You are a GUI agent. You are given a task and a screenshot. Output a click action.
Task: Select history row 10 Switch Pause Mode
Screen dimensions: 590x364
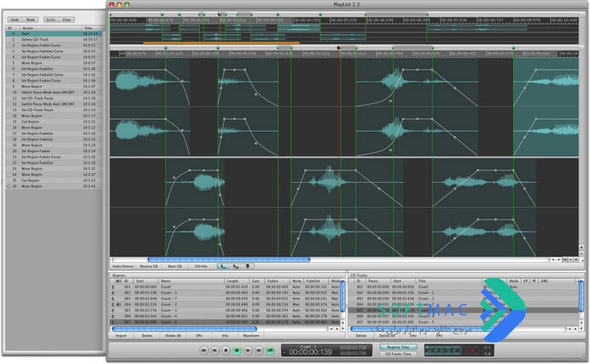click(x=53, y=92)
